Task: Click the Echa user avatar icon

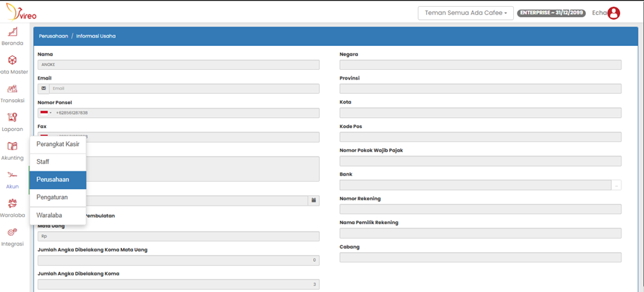Action: pyautogui.click(x=614, y=13)
